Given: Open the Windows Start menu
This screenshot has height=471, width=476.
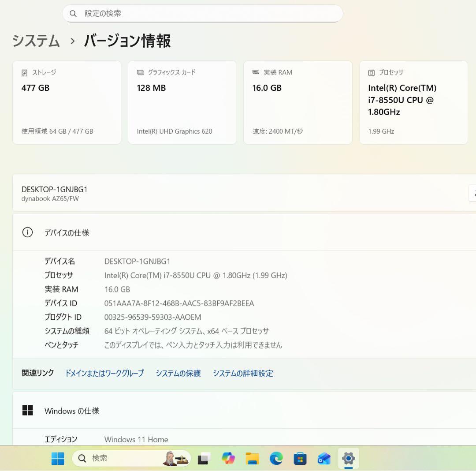Looking at the screenshot, I should tap(58, 458).
